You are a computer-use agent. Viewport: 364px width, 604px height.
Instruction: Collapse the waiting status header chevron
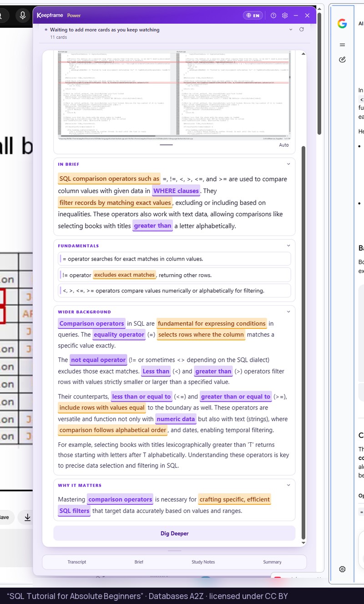point(291,29)
